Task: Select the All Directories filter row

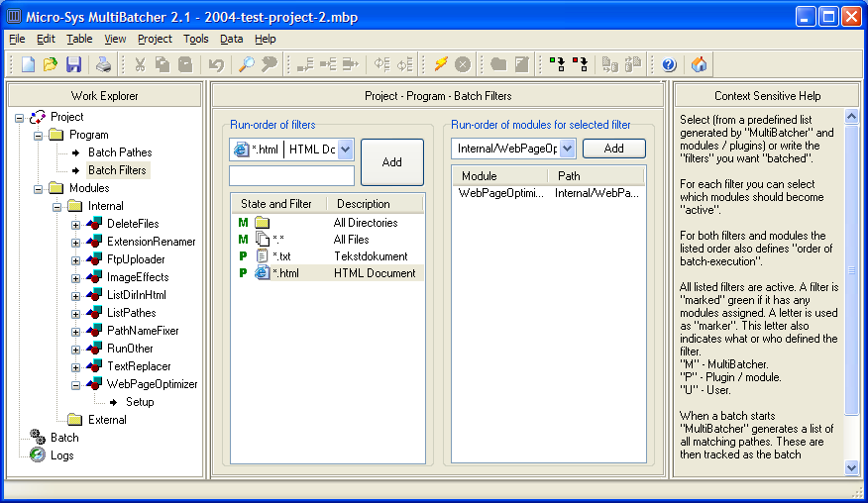Action: (x=328, y=223)
